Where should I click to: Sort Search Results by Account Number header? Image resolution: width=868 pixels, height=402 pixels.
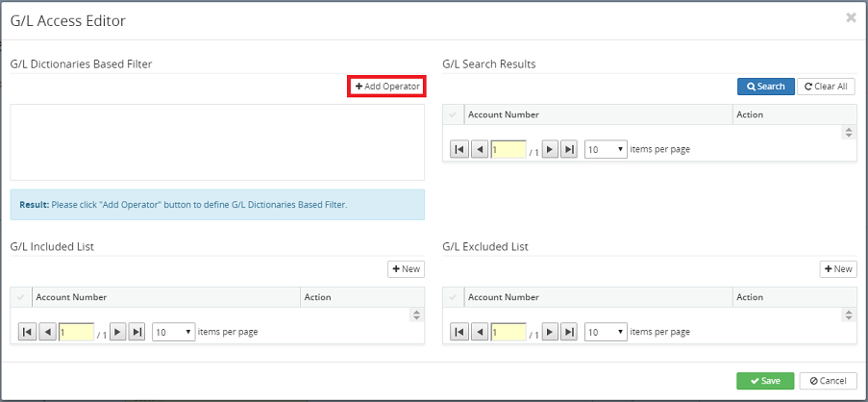click(x=597, y=114)
